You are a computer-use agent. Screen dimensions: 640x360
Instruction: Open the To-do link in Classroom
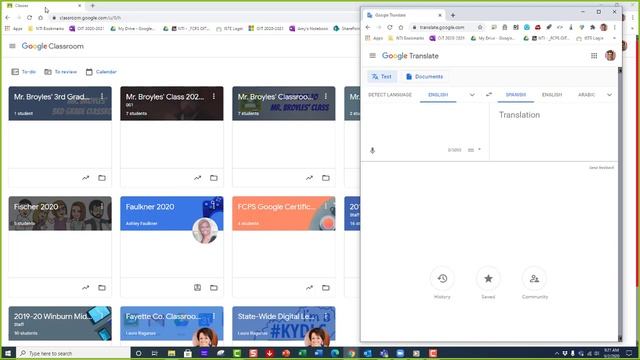click(x=24, y=72)
